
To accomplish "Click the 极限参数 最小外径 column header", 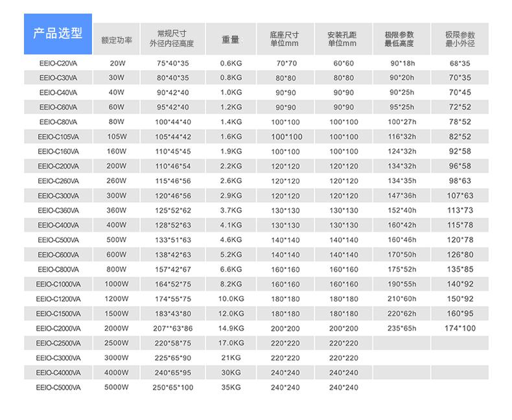I will tap(460, 39).
